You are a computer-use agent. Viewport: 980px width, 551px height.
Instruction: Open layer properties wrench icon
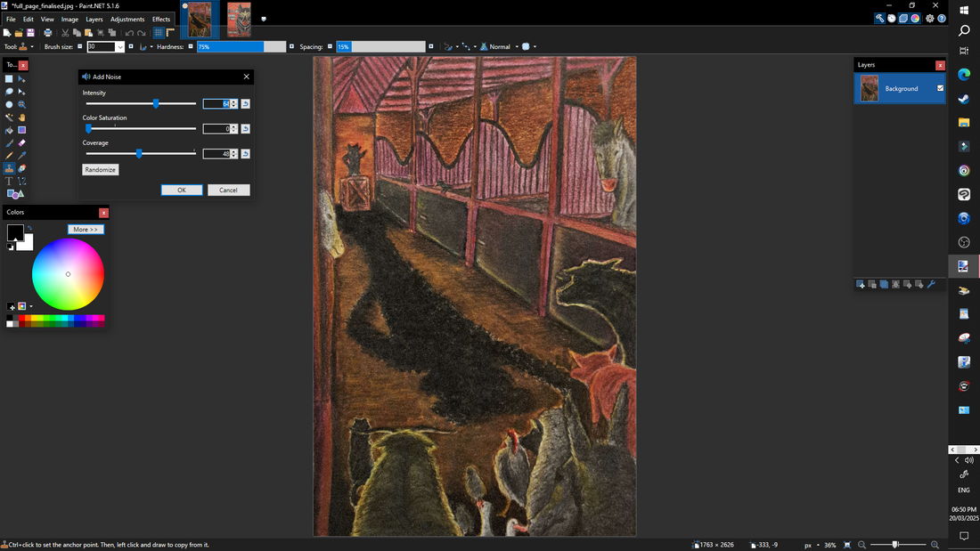pos(931,284)
